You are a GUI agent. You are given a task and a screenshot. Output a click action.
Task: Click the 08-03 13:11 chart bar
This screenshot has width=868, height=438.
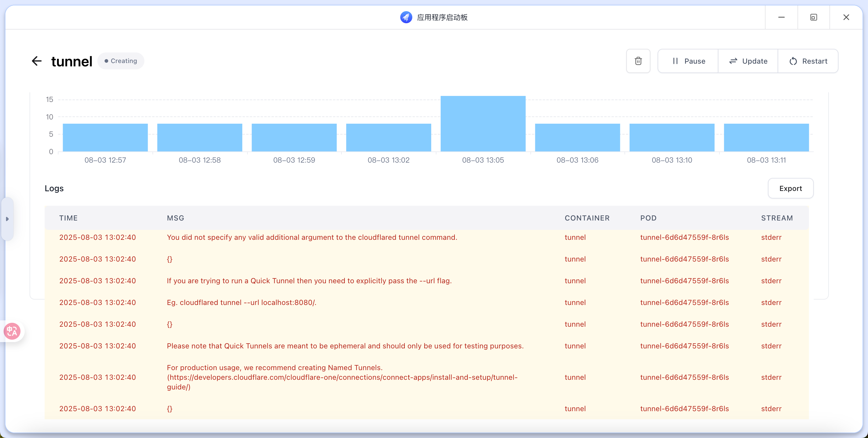tap(766, 138)
